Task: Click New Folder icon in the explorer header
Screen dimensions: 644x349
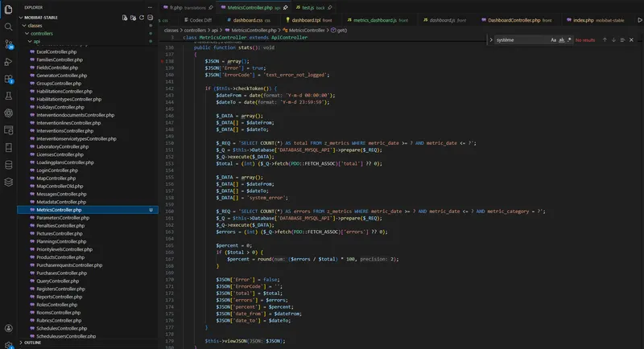Action: 133,18
